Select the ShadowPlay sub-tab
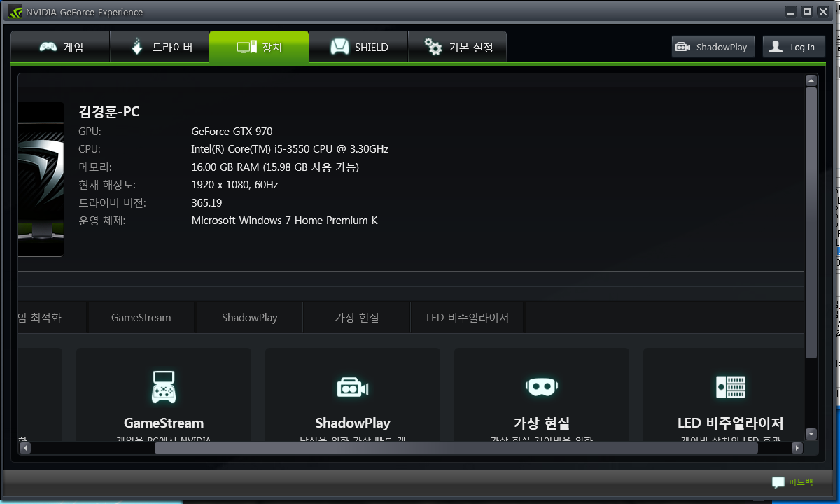 [249, 317]
